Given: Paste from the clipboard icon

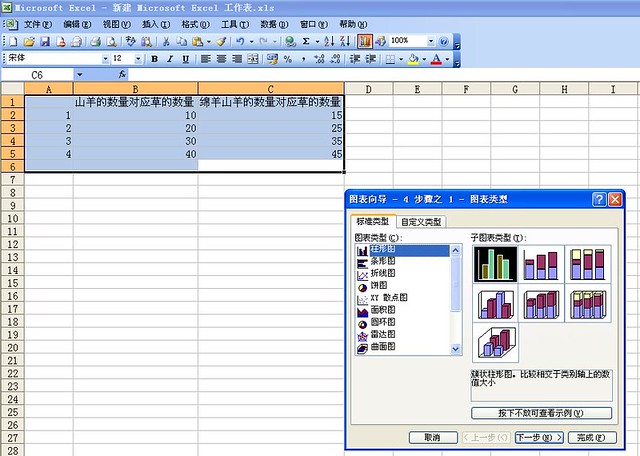Looking at the screenshot, I should (197, 41).
